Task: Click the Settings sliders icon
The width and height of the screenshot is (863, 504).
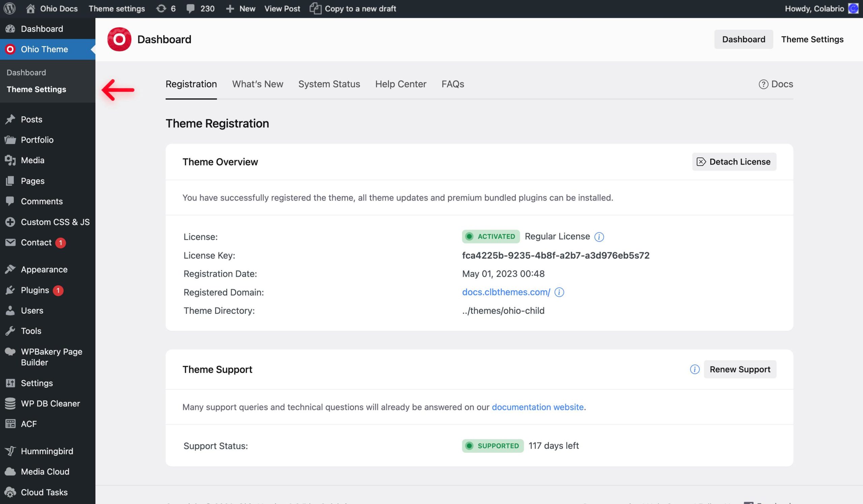Action: click(10, 383)
